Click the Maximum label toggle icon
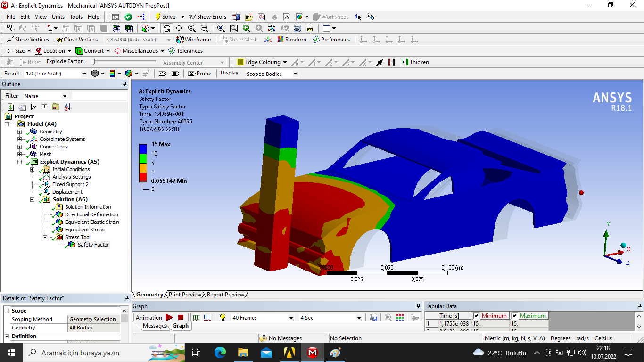 click(x=163, y=74)
